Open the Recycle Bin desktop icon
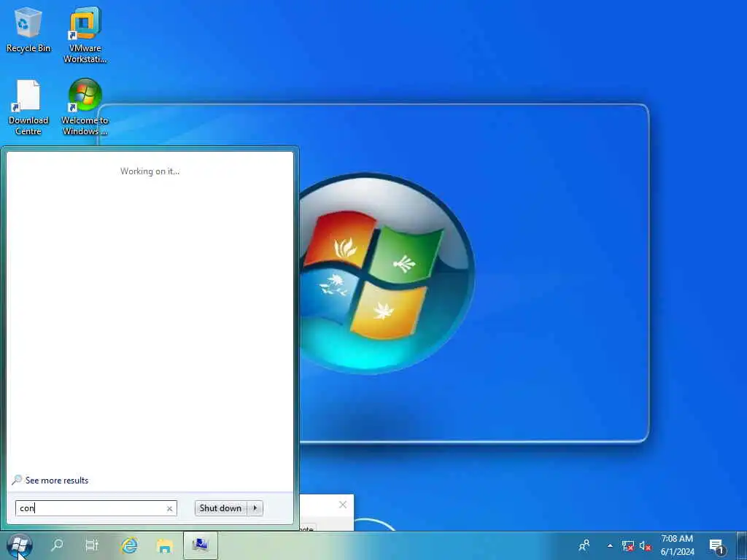Image resolution: width=747 pixels, height=560 pixels. (x=28, y=29)
